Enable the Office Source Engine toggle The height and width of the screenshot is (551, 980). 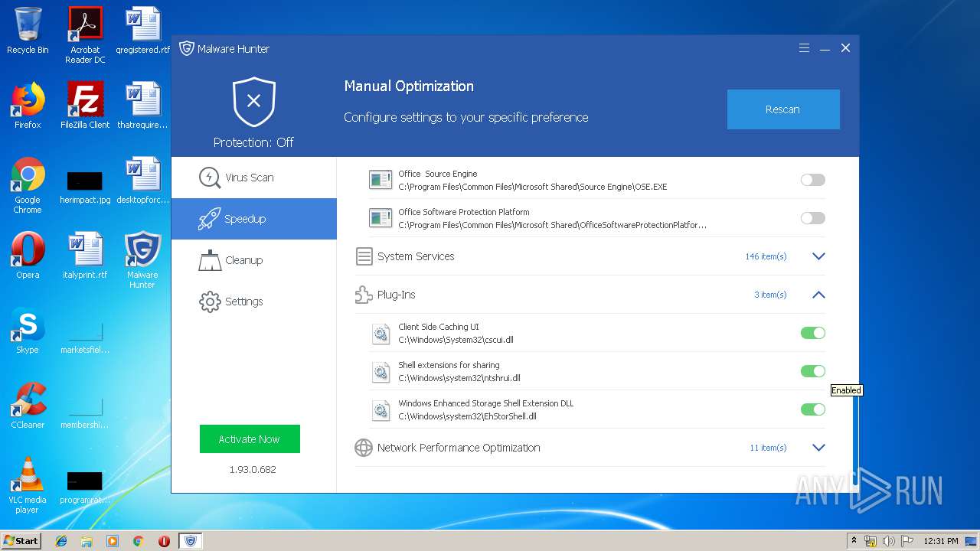(x=813, y=180)
